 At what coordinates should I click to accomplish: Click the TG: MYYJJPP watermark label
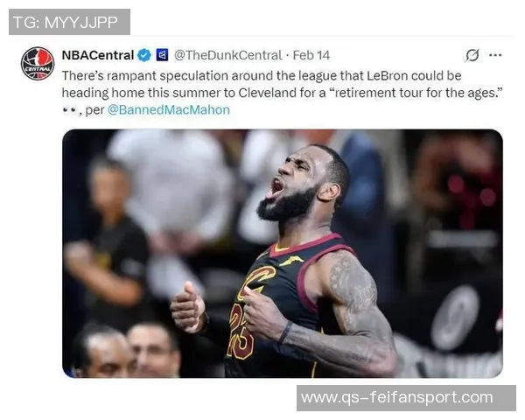[69, 22]
